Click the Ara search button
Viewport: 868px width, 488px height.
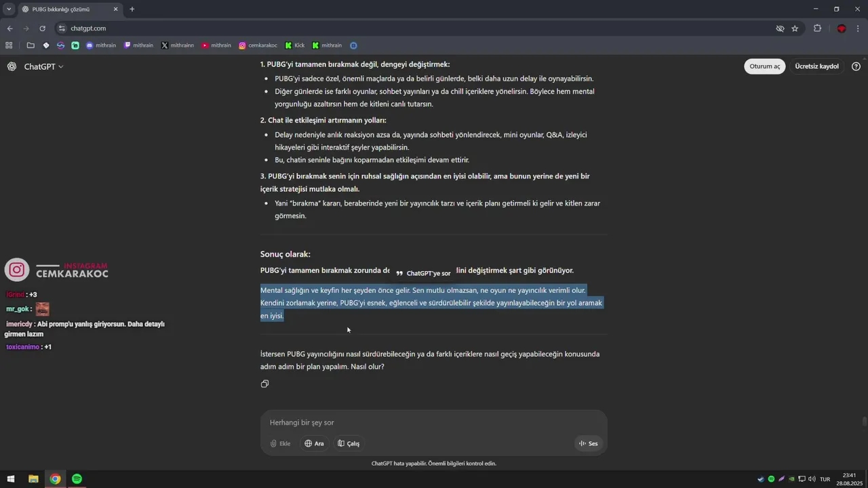coord(314,443)
